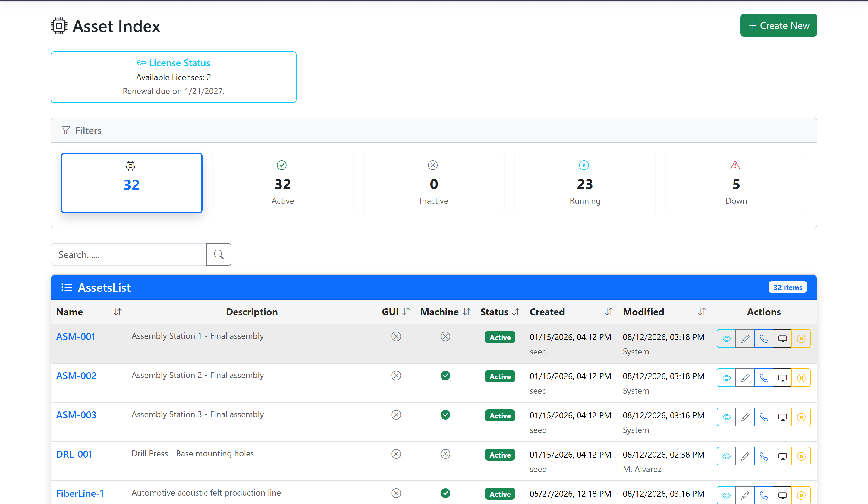
Task: Click the monitor icon for ASM-003
Action: [x=782, y=417]
